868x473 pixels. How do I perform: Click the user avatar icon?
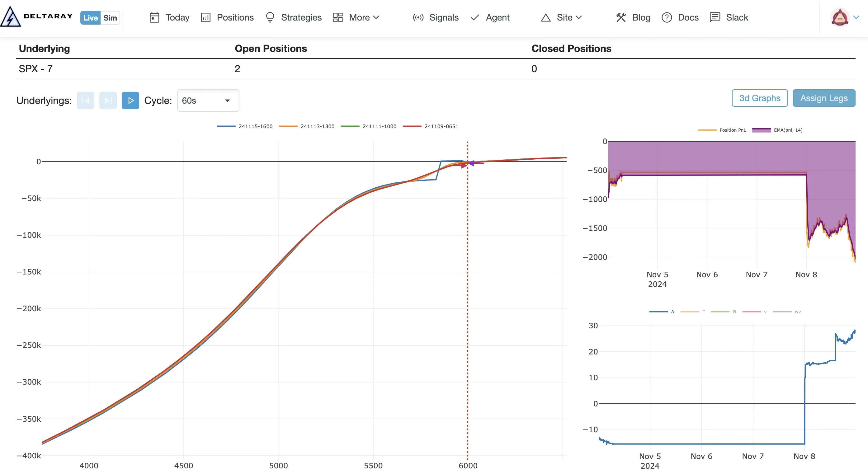click(x=839, y=17)
